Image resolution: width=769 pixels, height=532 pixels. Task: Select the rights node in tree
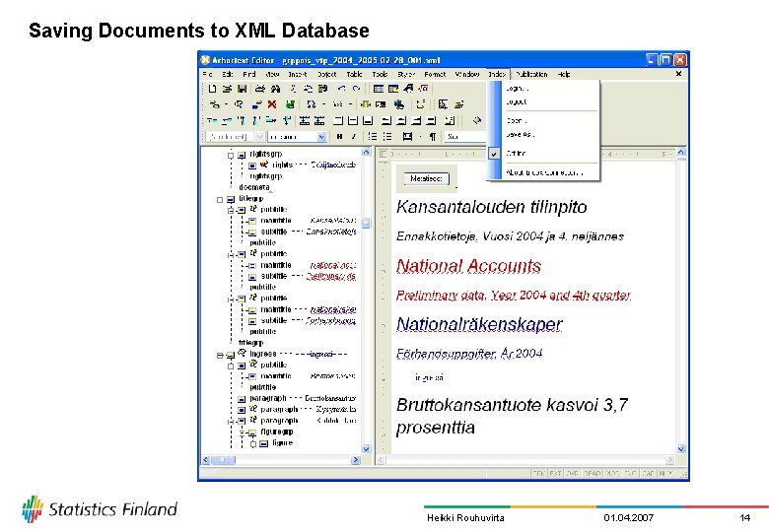tap(282, 166)
